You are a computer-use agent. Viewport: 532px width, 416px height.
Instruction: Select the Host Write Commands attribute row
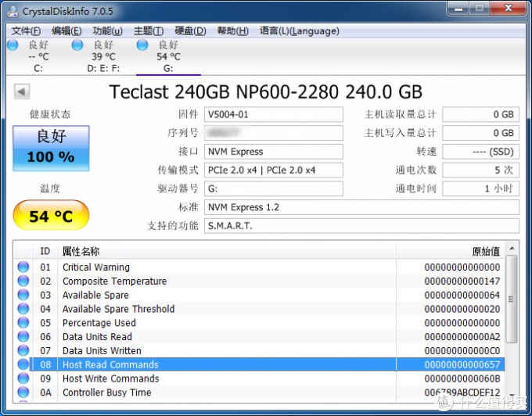tap(260, 378)
